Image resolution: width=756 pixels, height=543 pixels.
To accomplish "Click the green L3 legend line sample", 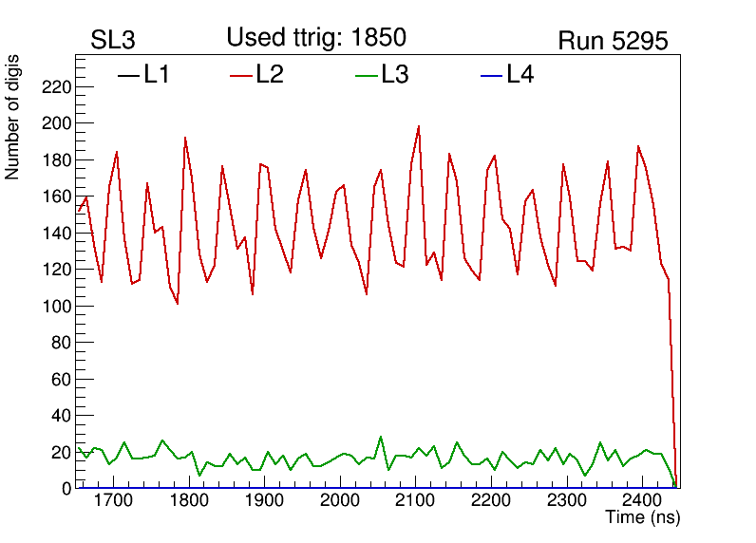I will tap(366, 76).
